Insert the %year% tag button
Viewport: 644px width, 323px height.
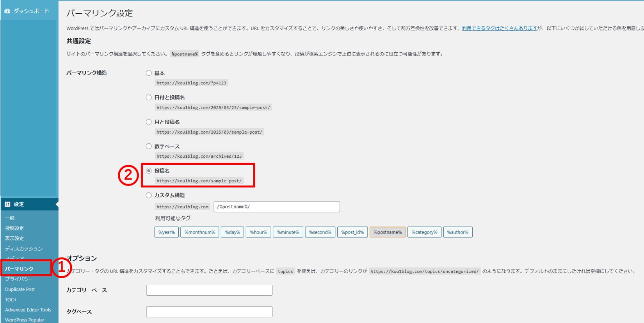coord(167,232)
